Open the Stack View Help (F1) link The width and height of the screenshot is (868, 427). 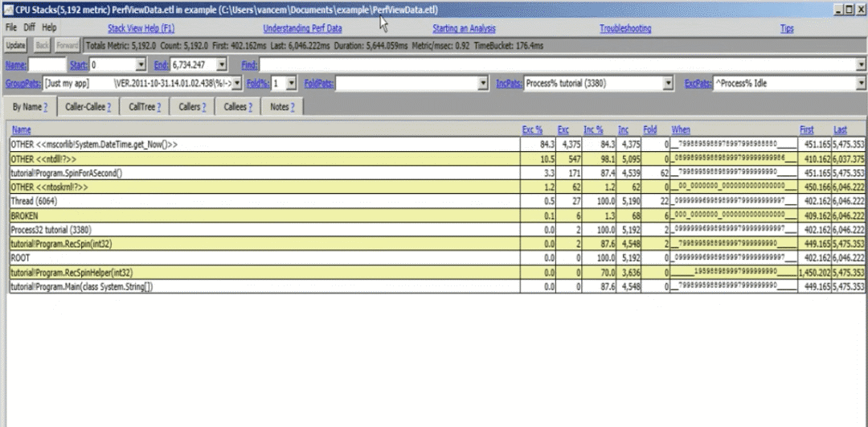click(x=141, y=28)
